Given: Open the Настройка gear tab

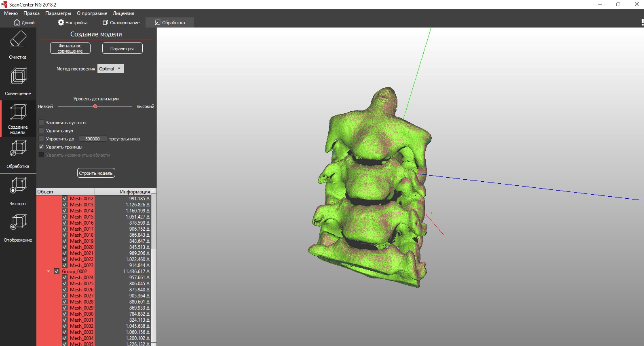Looking at the screenshot, I should [73, 23].
